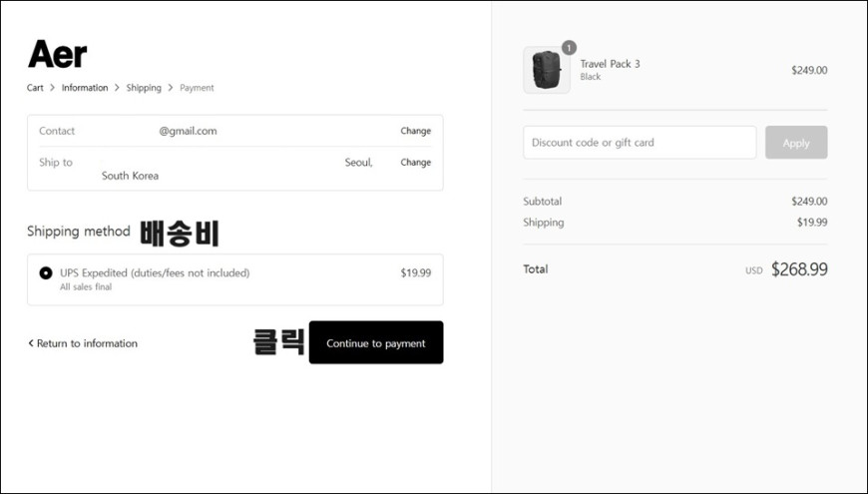Click the chevron after Information breadcrumb
Screen dimensions: 868x494
[117, 88]
